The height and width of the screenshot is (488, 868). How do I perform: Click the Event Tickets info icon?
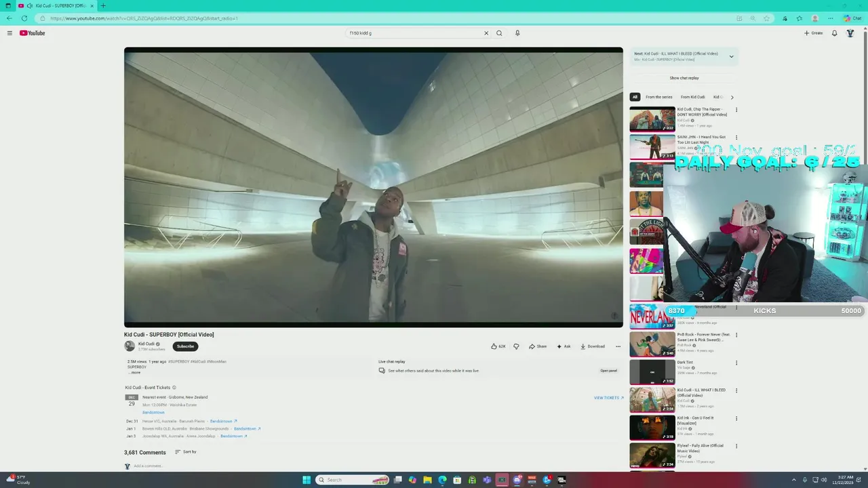(174, 388)
